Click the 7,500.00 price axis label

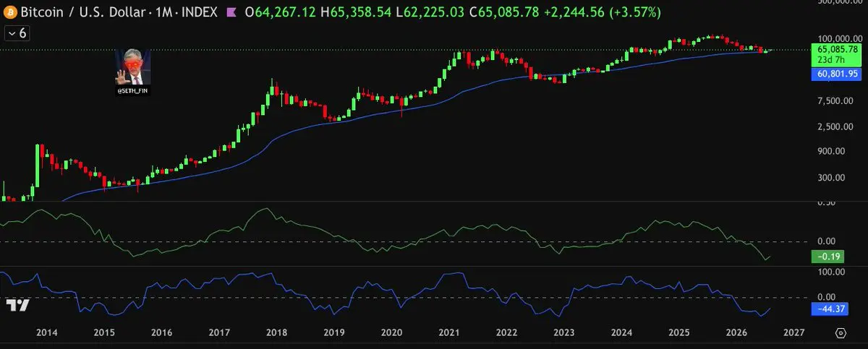(836, 101)
